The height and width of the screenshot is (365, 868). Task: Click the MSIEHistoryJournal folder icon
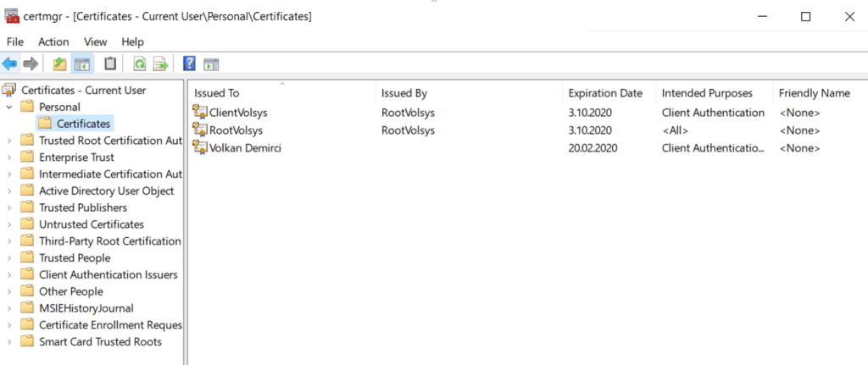click(x=27, y=308)
